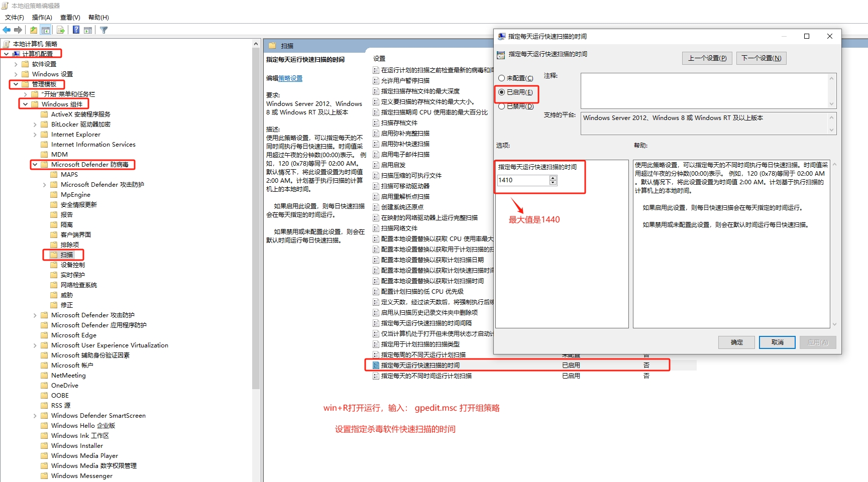Click the 确定 button in dialog
This screenshot has height=482, width=868.
(x=736, y=342)
